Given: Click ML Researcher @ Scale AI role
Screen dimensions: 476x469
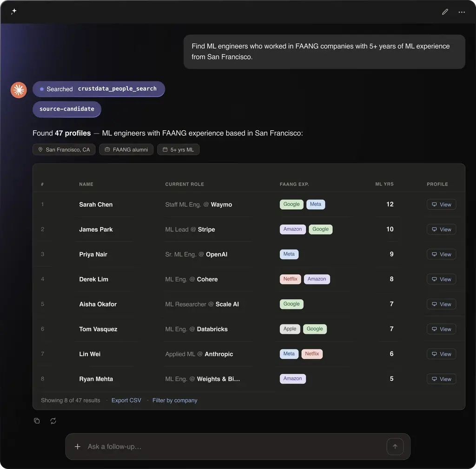Looking at the screenshot, I should [202, 304].
